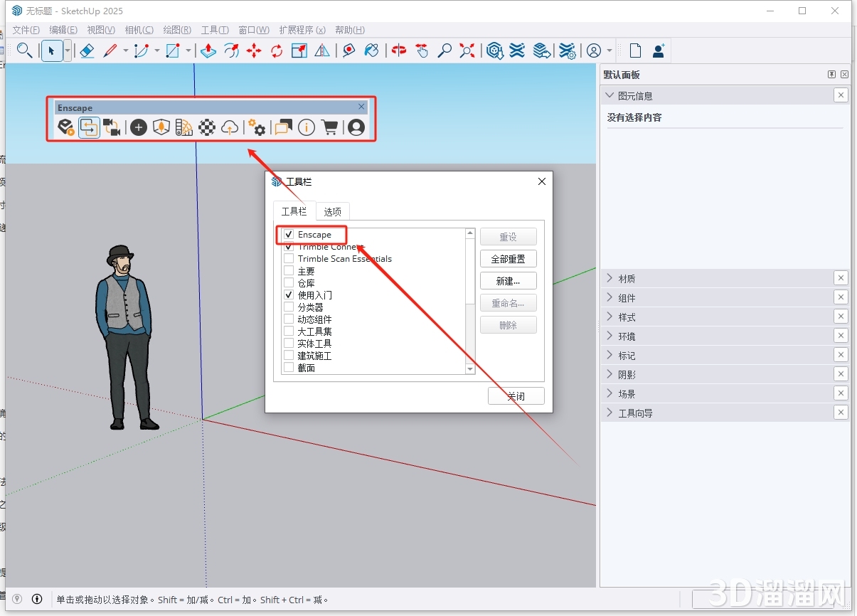This screenshot has height=616, width=857.
Task: Uncheck the Trimble Connect checkbox
Action: pyautogui.click(x=289, y=246)
